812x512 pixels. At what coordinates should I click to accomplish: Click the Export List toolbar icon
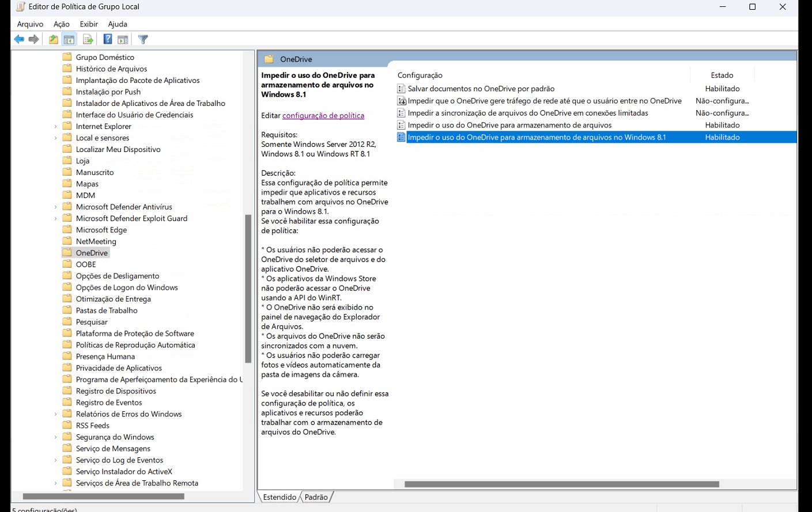click(88, 39)
